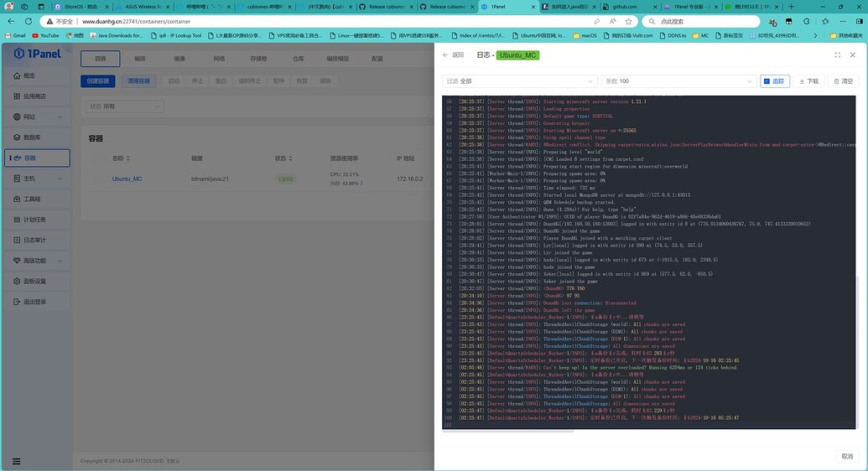
Task: Open 应用商店 app store in sidebar
Action: (x=34, y=96)
